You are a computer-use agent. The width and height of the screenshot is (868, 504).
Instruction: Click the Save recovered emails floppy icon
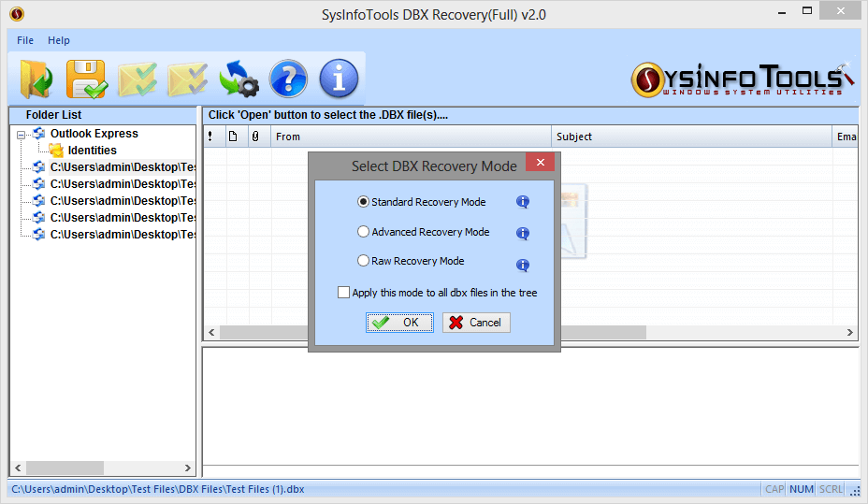click(86, 79)
